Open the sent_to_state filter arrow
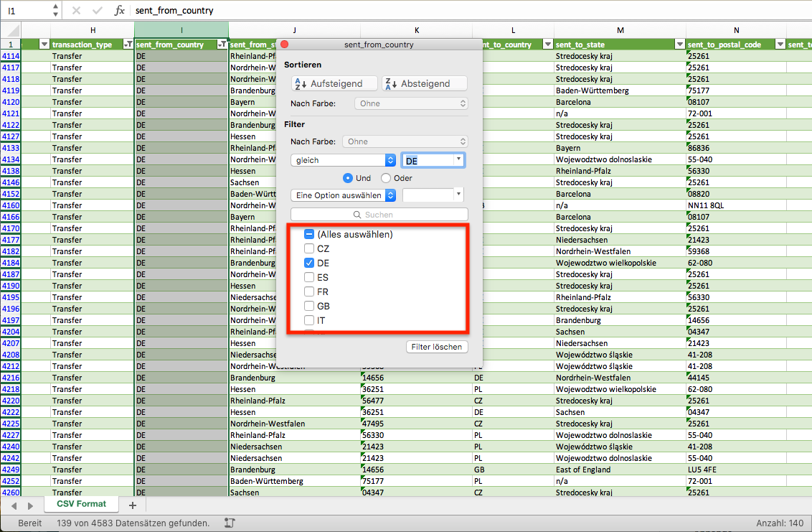 click(680, 45)
